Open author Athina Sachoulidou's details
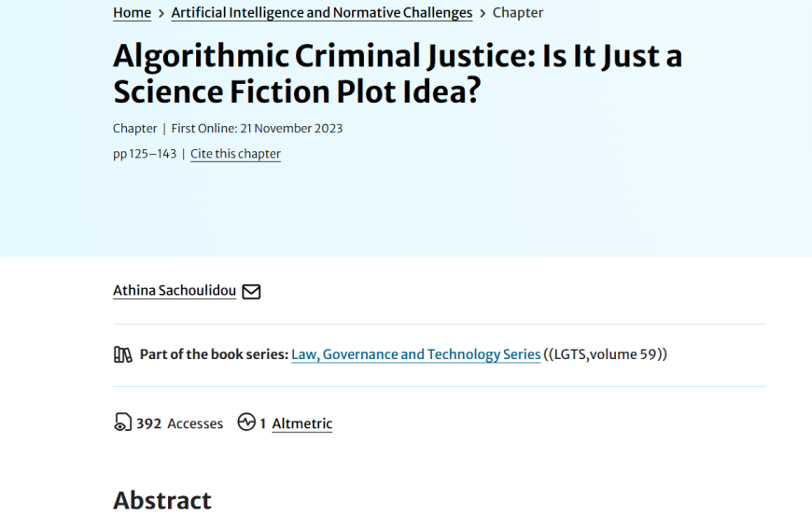This screenshot has width=812, height=513. 175,291
